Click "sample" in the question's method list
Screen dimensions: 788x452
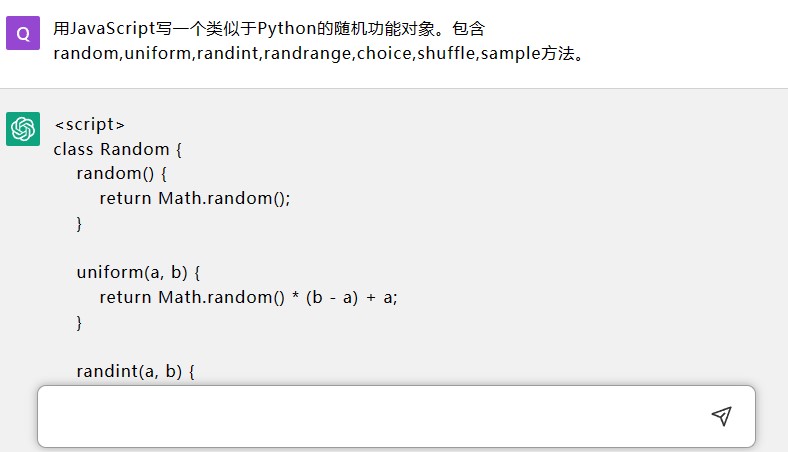[511, 53]
